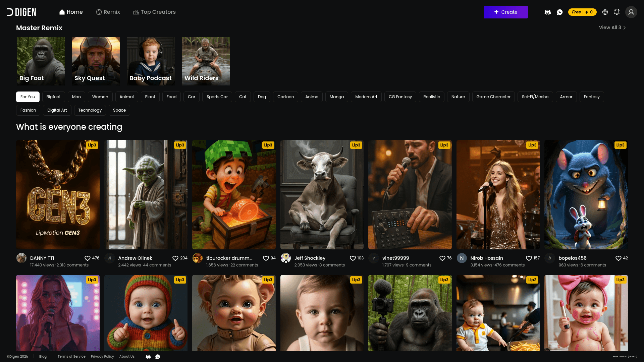Open the Big Foot remix thumbnail

coord(41,61)
